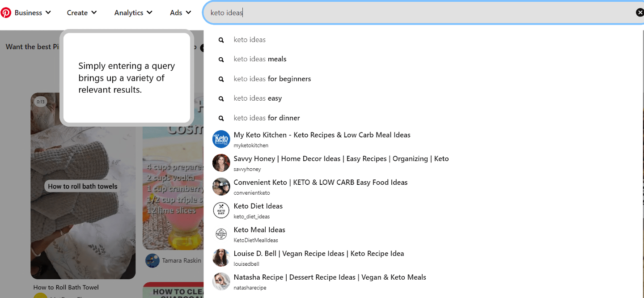Viewport: 644px width, 298px height.
Task: Expand the Create dropdown menu
Action: pos(82,13)
